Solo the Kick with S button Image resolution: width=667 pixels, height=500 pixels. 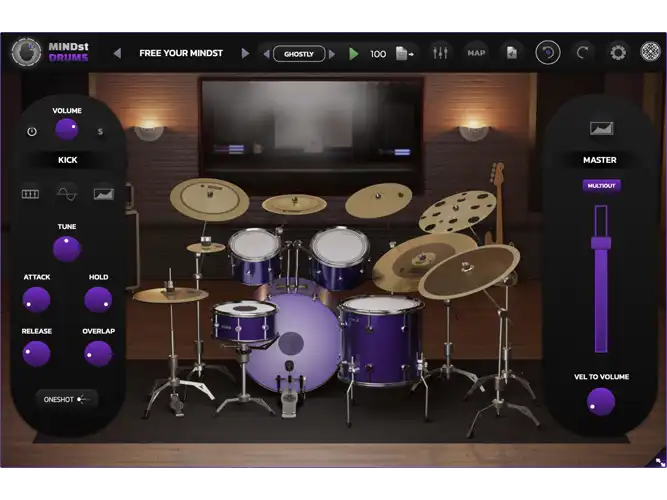pyautogui.click(x=100, y=131)
